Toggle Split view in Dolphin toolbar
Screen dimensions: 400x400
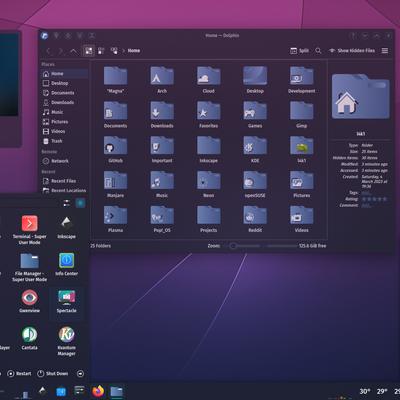pos(299,51)
